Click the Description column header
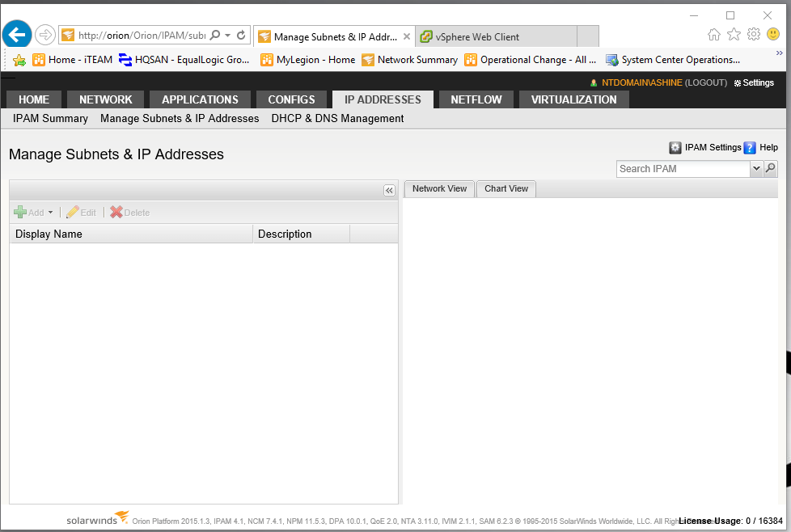Image resolution: width=791 pixels, height=532 pixels. click(x=301, y=234)
